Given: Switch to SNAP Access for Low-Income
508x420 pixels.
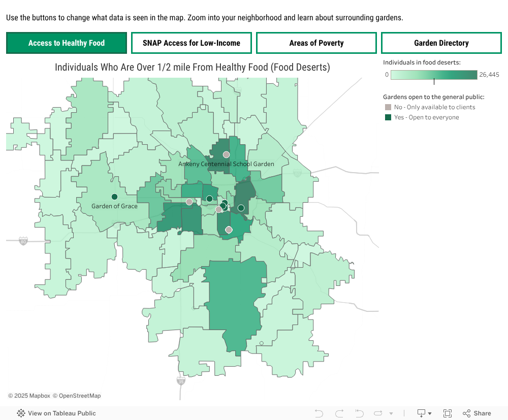Looking at the screenshot, I should click(x=192, y=43).
